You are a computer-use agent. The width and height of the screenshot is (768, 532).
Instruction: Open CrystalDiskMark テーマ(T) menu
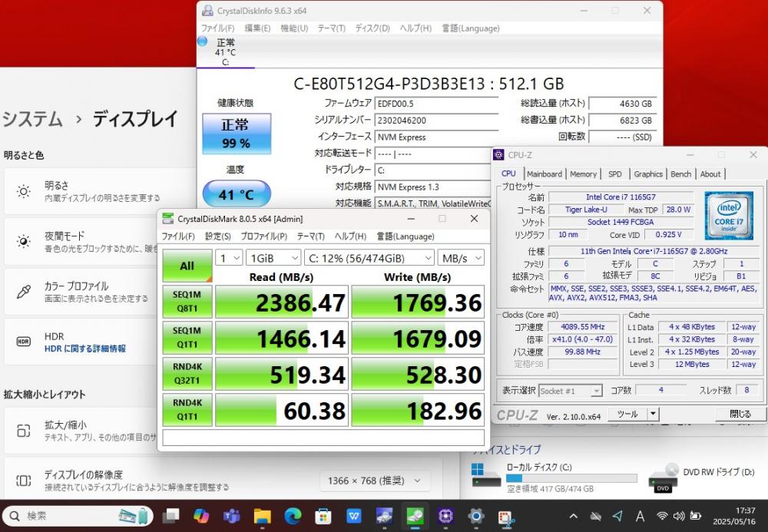[310, 236]
